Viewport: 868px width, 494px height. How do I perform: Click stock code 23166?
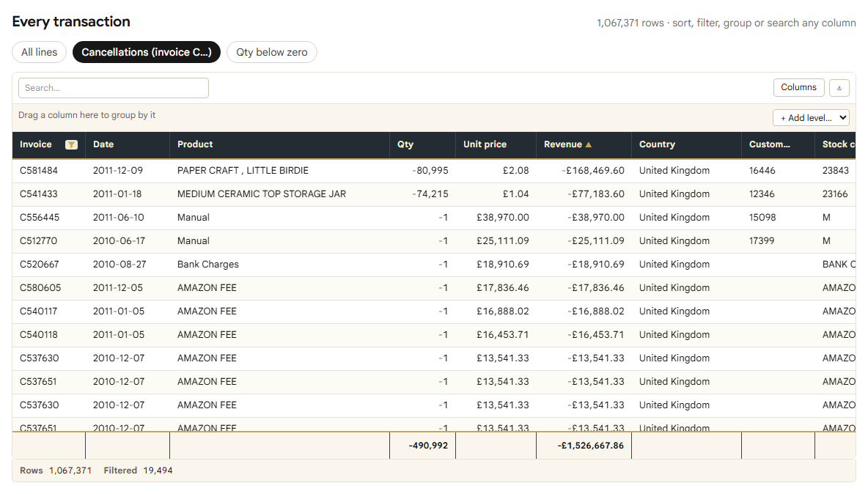(835, 194)
